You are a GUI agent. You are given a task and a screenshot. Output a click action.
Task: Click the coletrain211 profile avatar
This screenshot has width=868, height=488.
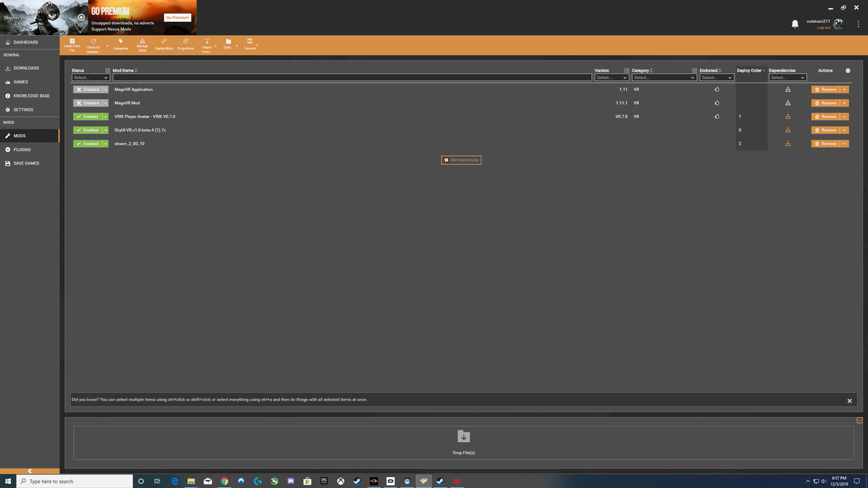(x=838, y=24)
